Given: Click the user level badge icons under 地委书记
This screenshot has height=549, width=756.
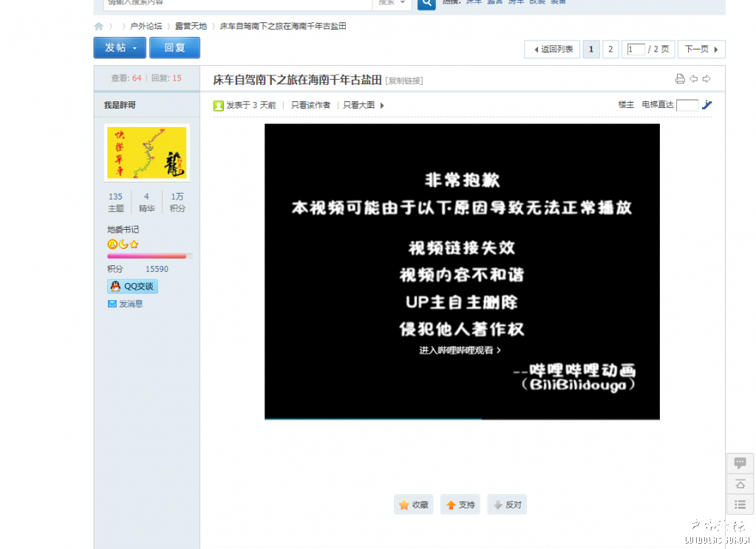Looking at the screenshot, I should [x=123, y=245].
